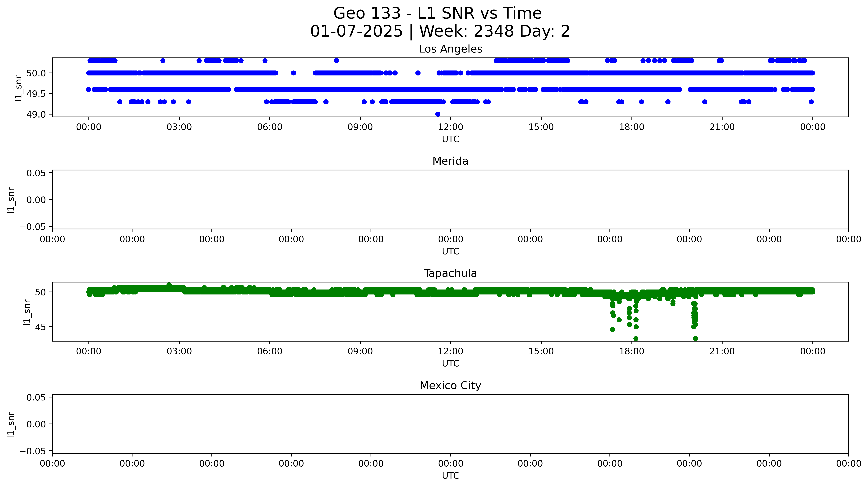Click the −0.05 y-tick in Merida plot
Image resolution: width=868 pixels, height=487 pixels.
pyautogui.click(x=33, y=227)
